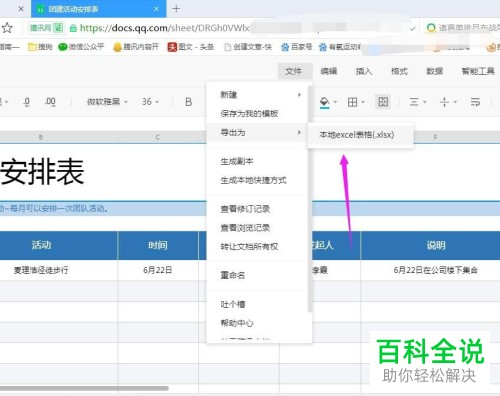The image size is (500, 396).
Task: Open 帮助中心 from the menu
Action: pyautogui.click(x=257, y=323)
